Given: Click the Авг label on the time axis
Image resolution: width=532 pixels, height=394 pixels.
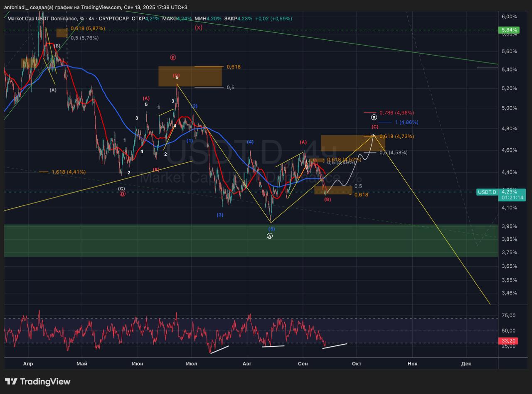Looking at the screenshot, I should tap(247, 363).
